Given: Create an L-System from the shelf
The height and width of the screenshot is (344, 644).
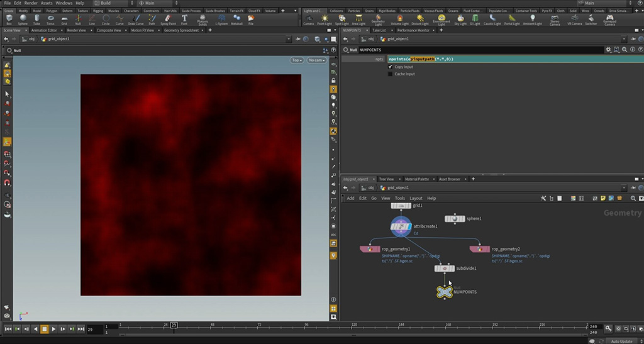Looking at the screenshot, I should (x=221, y=19).
